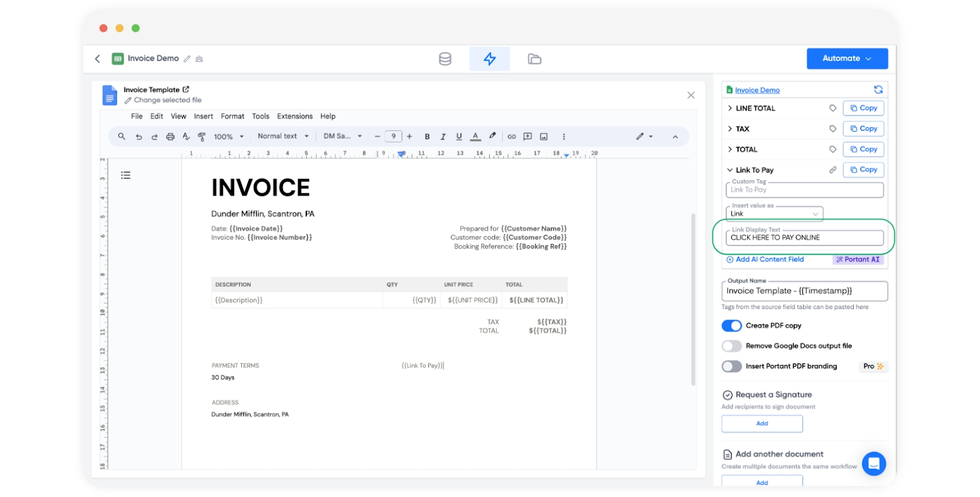Click the database source icon in top bar
Image resolution: width=980 pixels, height=497 pixels.
[x=445, y=59]
